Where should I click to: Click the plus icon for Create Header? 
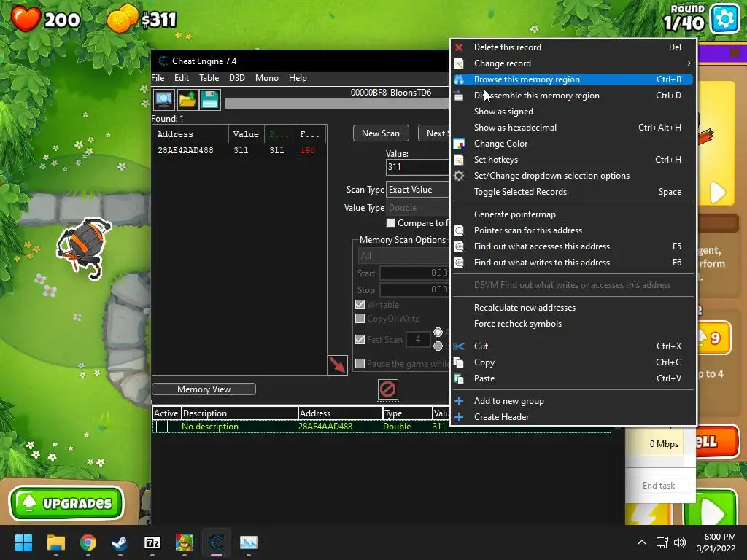click(x=459, y=417)
